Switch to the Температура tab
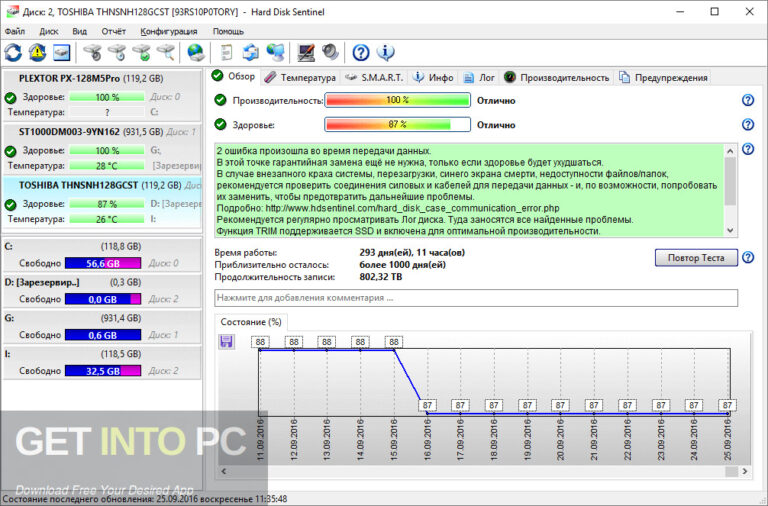The height and width of the screenshot is (506, 768). point(300,77)
